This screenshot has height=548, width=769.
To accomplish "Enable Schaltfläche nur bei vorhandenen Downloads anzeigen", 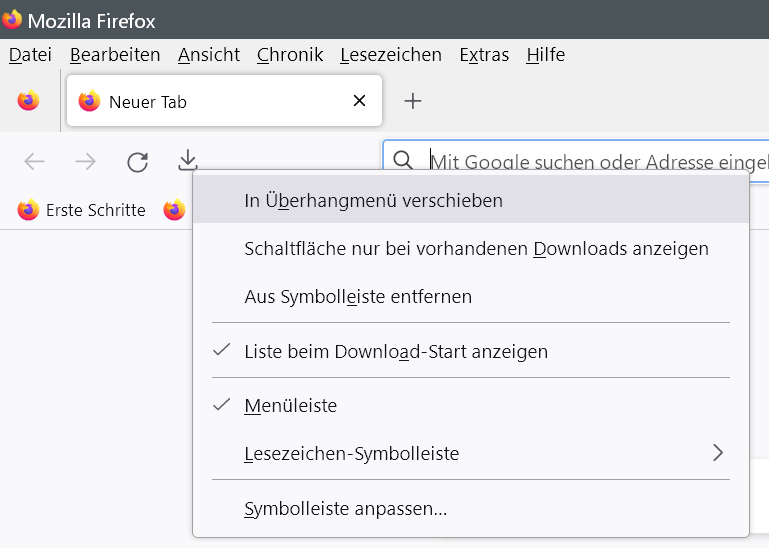I will point(476,248).
